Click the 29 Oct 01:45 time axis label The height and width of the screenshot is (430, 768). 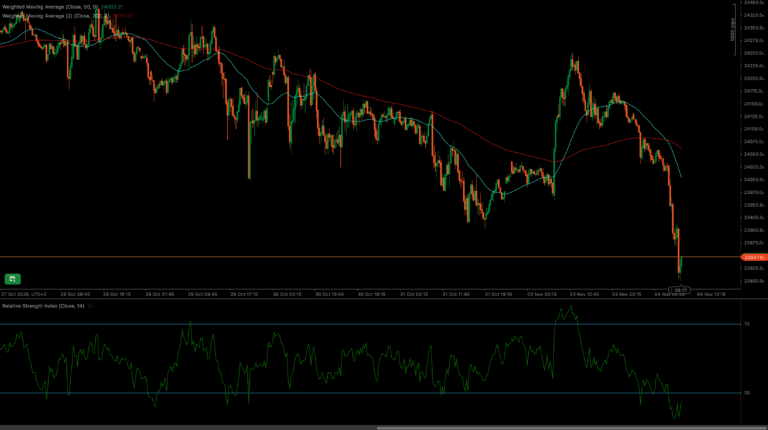[x=160, y=295]
